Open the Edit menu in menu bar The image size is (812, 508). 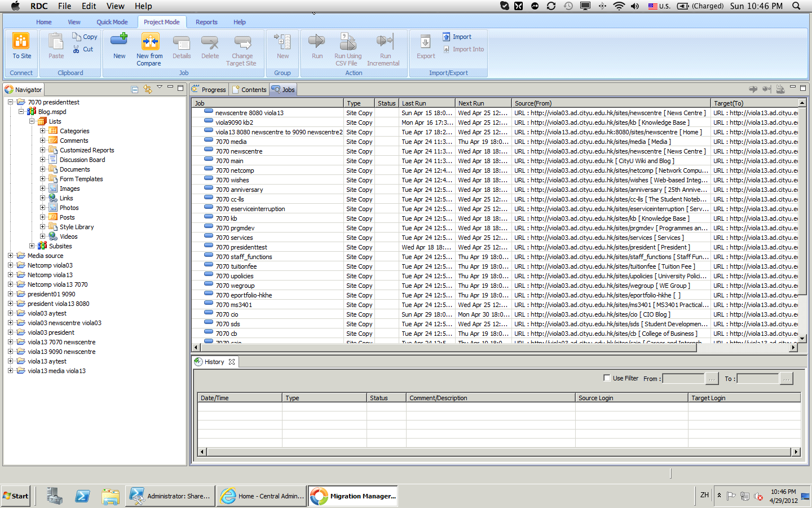[x=89, y=6]
